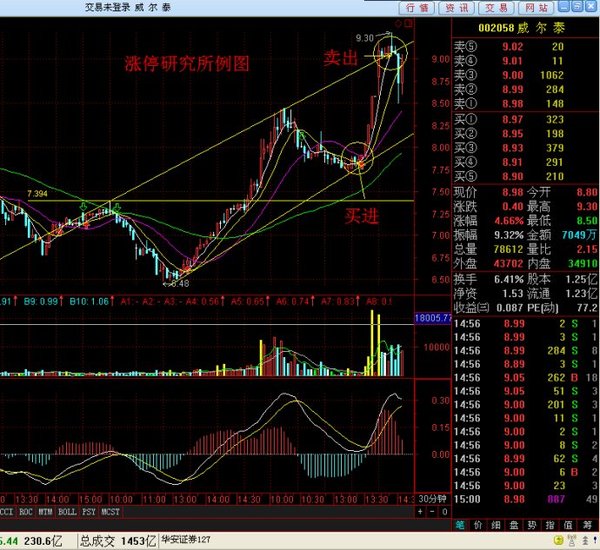Switch to the 势 trend tab
Image resolution: width=600 pixels, height=550 pixels.
pos(532,525)
